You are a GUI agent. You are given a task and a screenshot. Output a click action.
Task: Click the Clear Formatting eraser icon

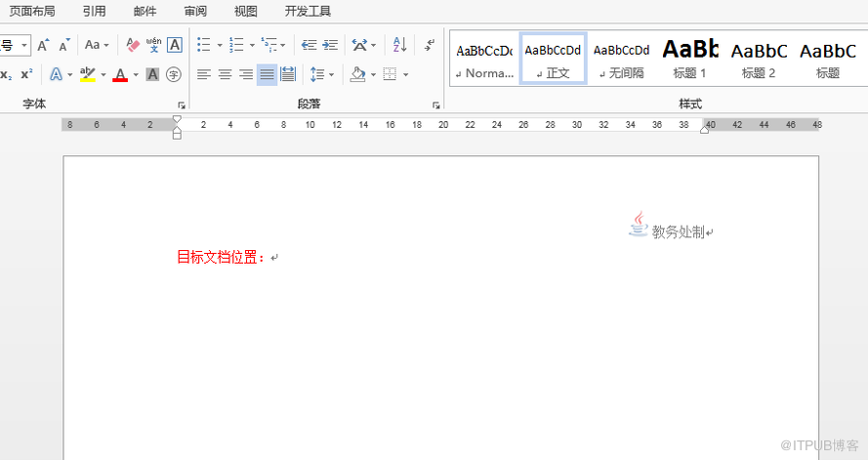(132, 45)
